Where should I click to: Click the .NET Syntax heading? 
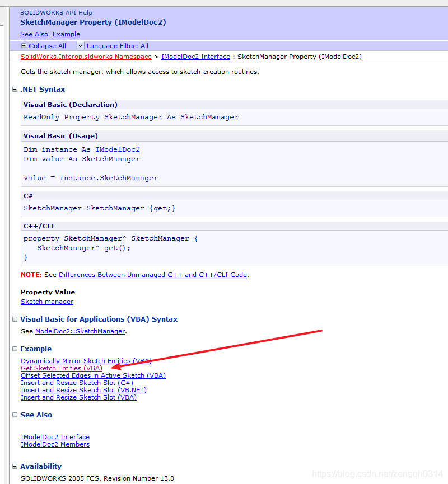[43, 89]
